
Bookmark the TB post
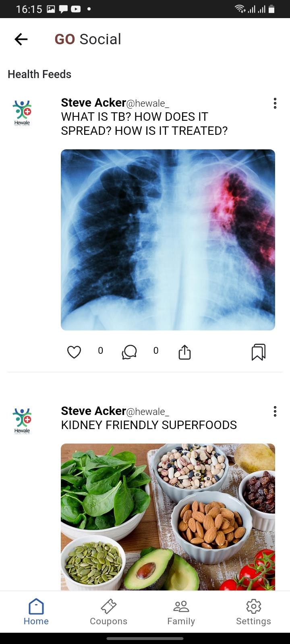pyautogui.click(x=259, y=352)
